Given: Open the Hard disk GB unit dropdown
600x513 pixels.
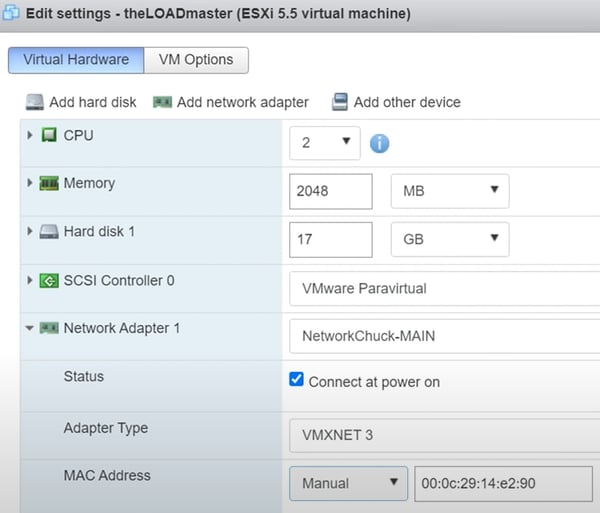Looking at the screenshot, I should click(449, 239).
